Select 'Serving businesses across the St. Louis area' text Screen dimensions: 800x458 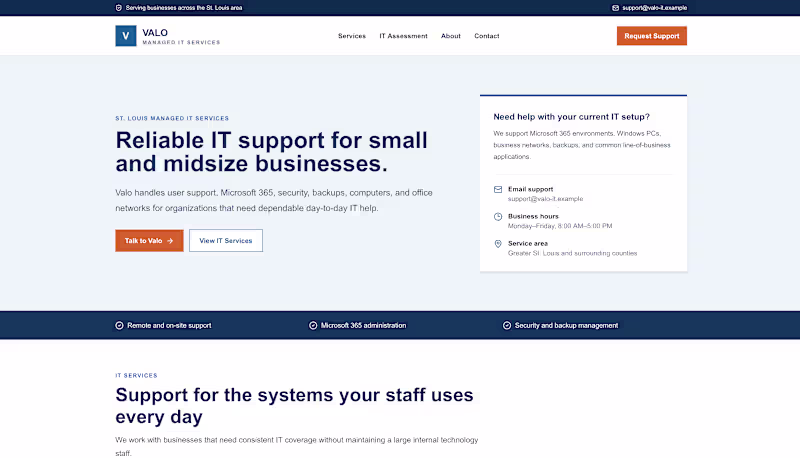184,8
